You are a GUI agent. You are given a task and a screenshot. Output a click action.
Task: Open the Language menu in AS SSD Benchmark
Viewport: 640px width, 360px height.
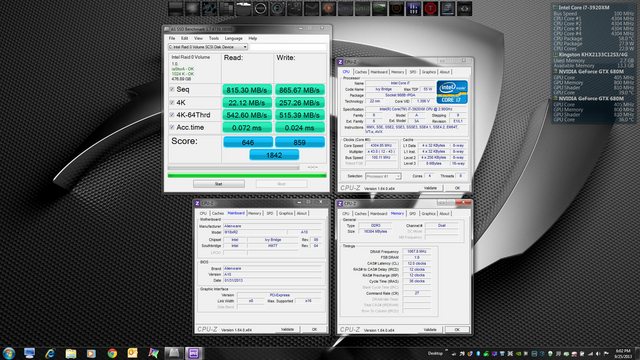[233, 38]
